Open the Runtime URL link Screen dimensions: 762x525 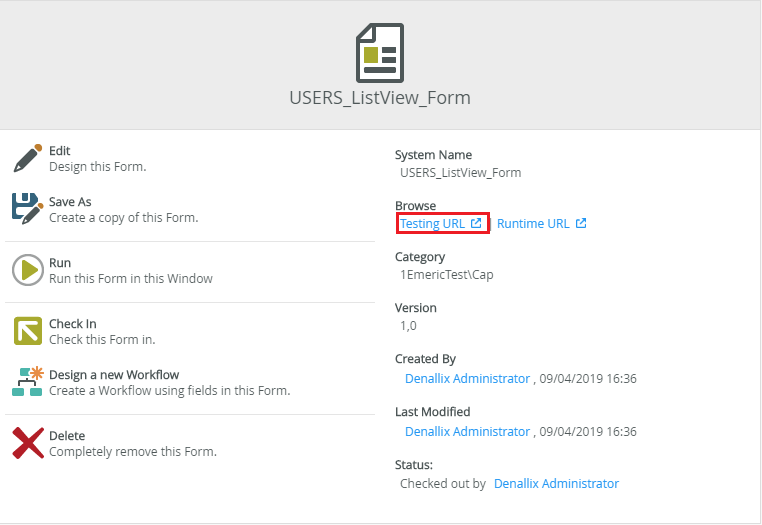pyautogui.click(x=533, y=224)
